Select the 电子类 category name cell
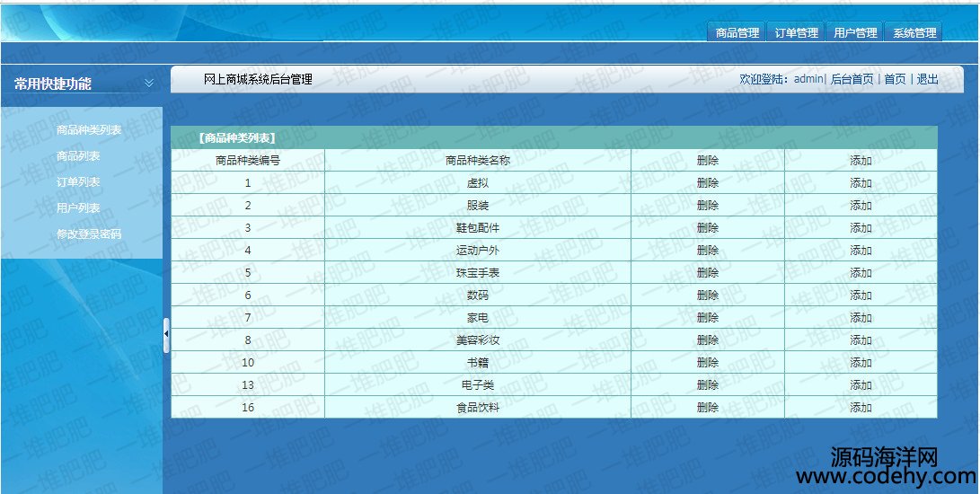The width and height of the screenshot is (980, 494). pyautogui.click(x=478, y=386)
